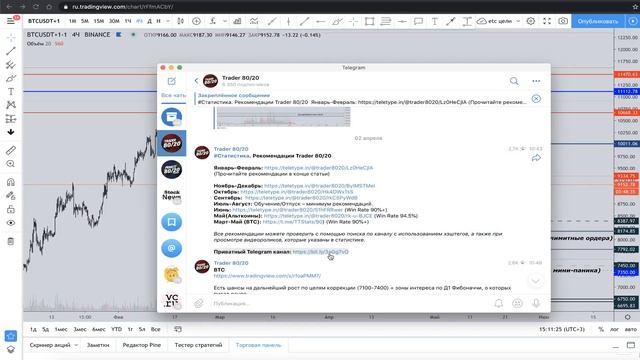Toggle auto scale mode

[631, 329]
